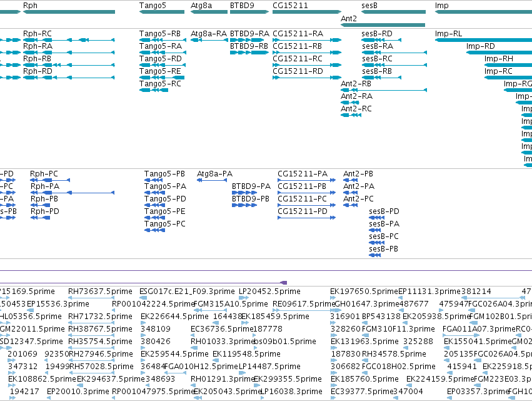532x401 pixels.
Task: Click EST EK108862.5prime
Action: [11, 385]
